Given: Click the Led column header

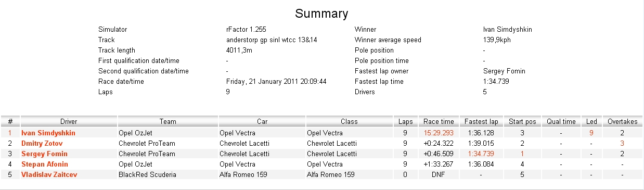Looking at the screenshot, I should (591, 121).
